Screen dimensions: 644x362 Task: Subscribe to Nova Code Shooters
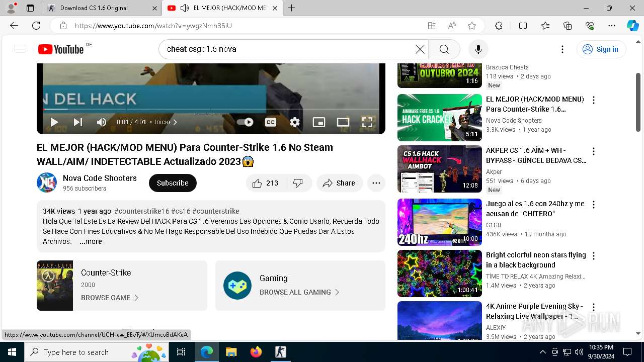click(173, 183)
